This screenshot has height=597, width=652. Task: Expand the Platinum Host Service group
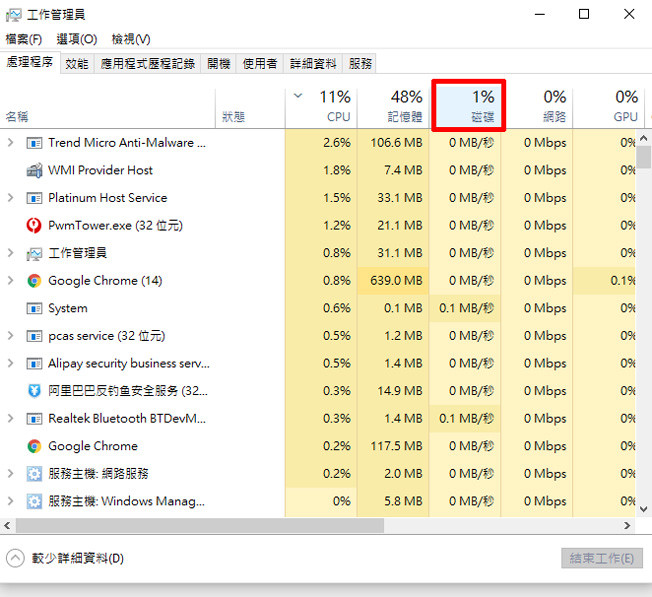[x=10, y=198]
